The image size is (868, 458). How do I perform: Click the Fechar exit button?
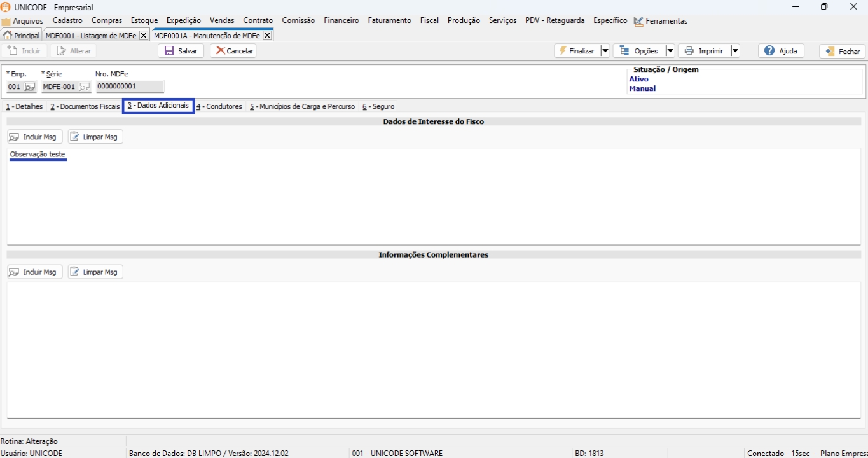click(842, 52)
